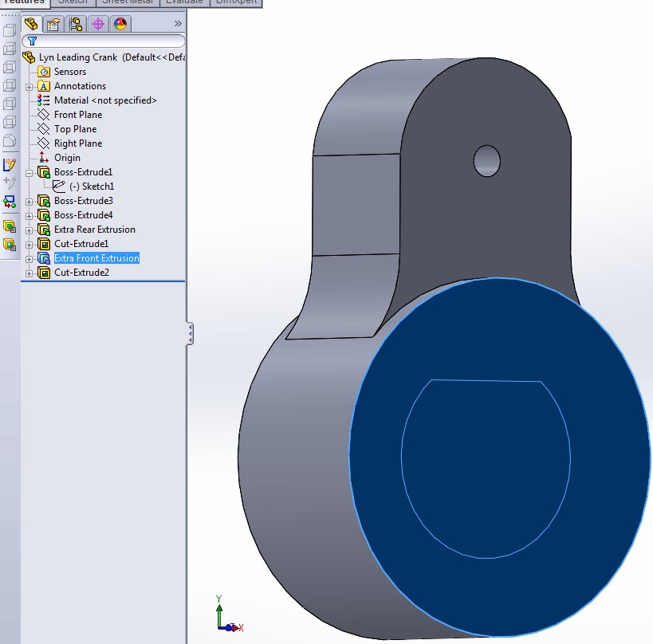Select the Boss-Extrude1 feature
The width and height of the screenshot is (653, 644).
tap(83, 172)
